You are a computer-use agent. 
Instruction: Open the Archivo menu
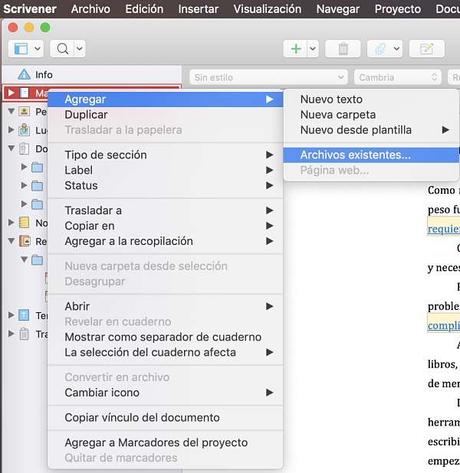(91, 9)
